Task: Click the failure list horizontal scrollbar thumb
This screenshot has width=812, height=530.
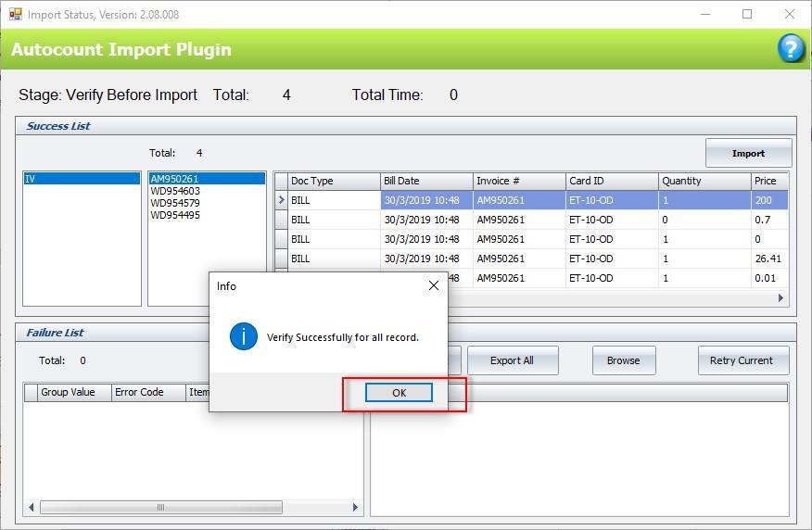Action: 161,507
